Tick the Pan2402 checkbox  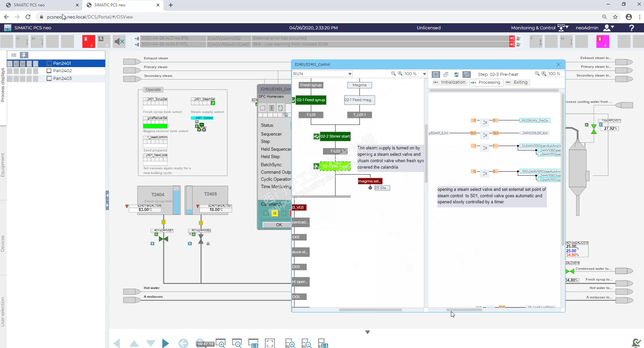tap(49, 71)
